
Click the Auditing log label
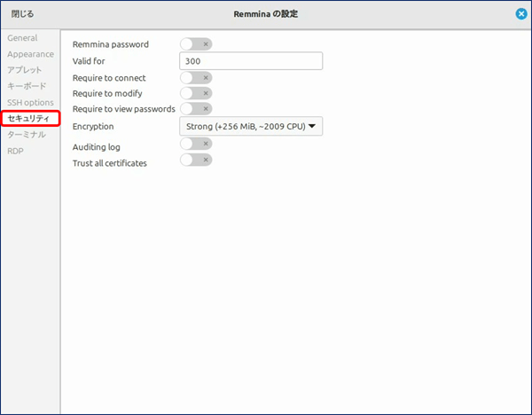click(x=97, y=147)
